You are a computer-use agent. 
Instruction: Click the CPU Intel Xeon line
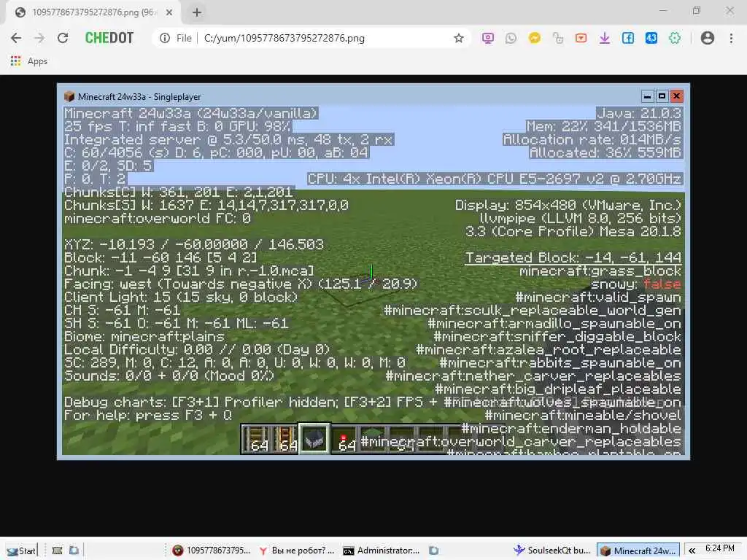point(495,179)
